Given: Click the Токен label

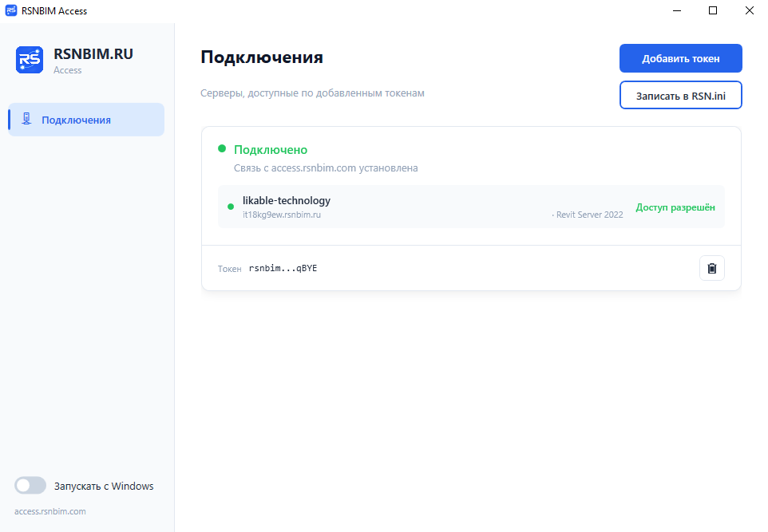Looking at the screenshot, I should click(x=229, y=269).
